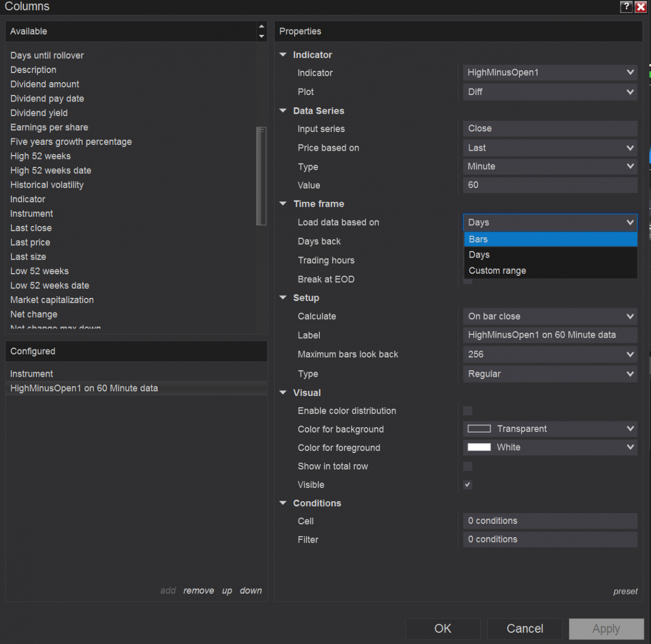Open the Calculate dropdown
The image size is (651, 644).
click(x=550, y=316)
